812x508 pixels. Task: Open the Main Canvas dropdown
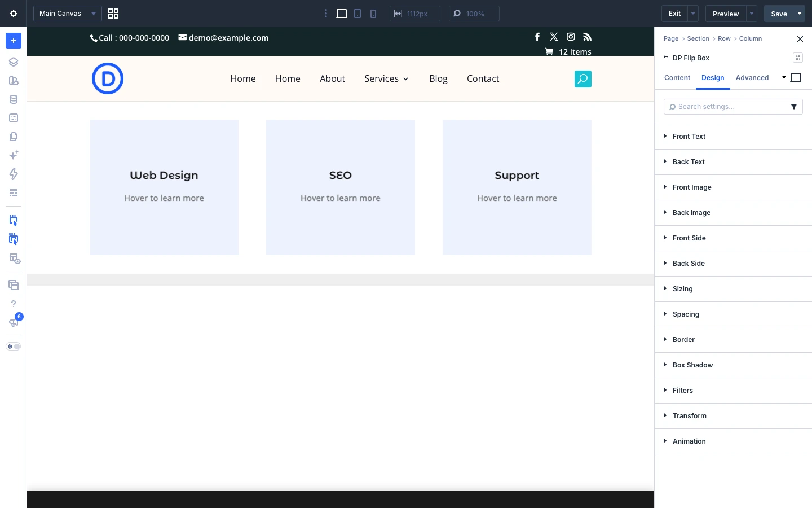(68, 14)
